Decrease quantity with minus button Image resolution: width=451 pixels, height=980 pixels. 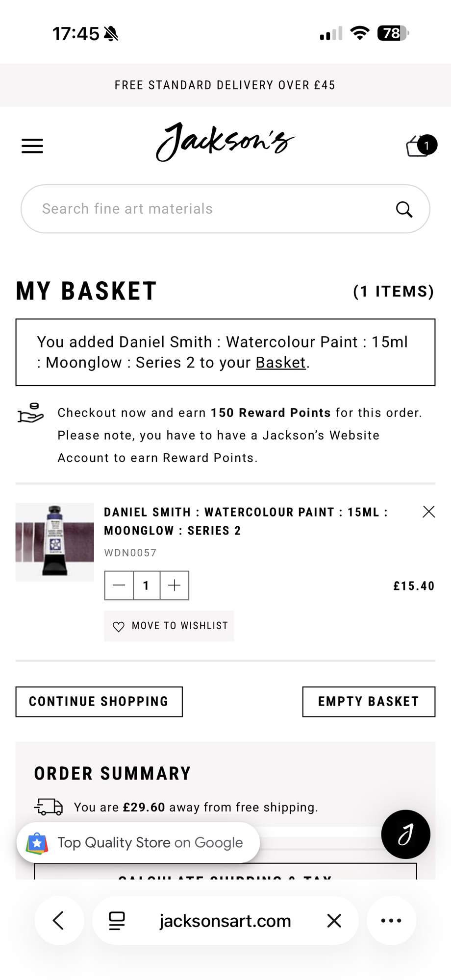pyautogui.click(x=119, y=586)
